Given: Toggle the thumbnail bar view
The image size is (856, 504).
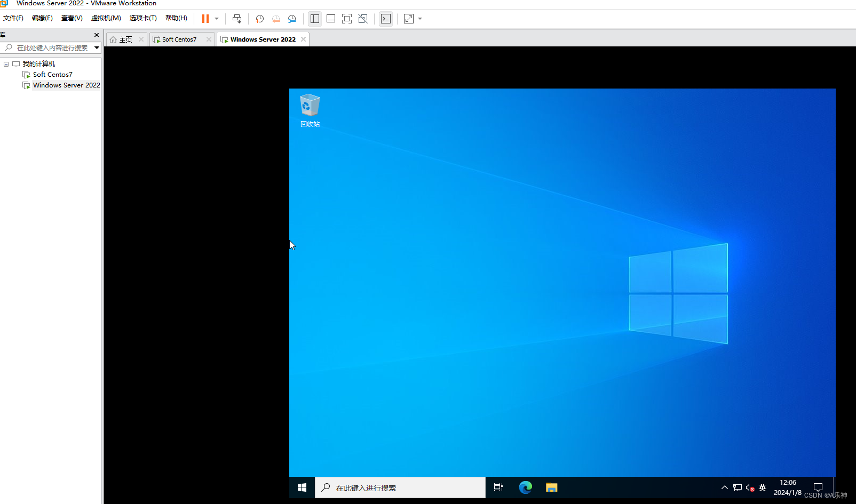Looking at the screenshot, I should tap(331, 19).
